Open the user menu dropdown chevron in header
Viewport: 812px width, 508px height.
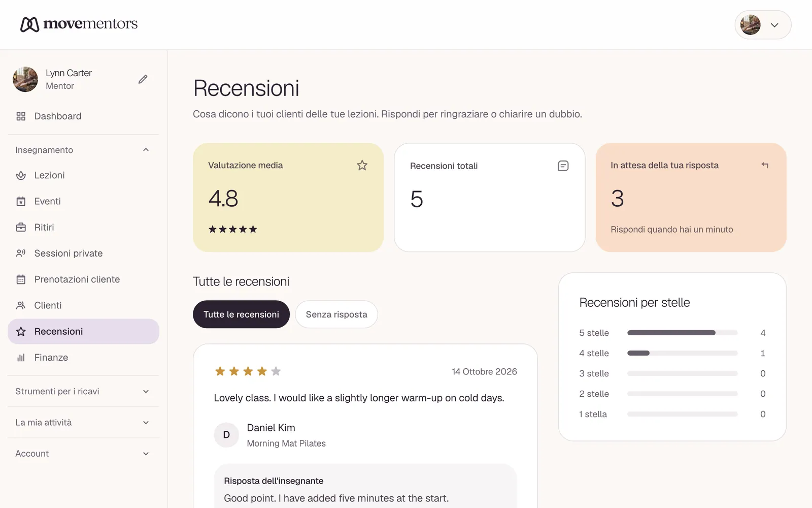click(774, 25)
